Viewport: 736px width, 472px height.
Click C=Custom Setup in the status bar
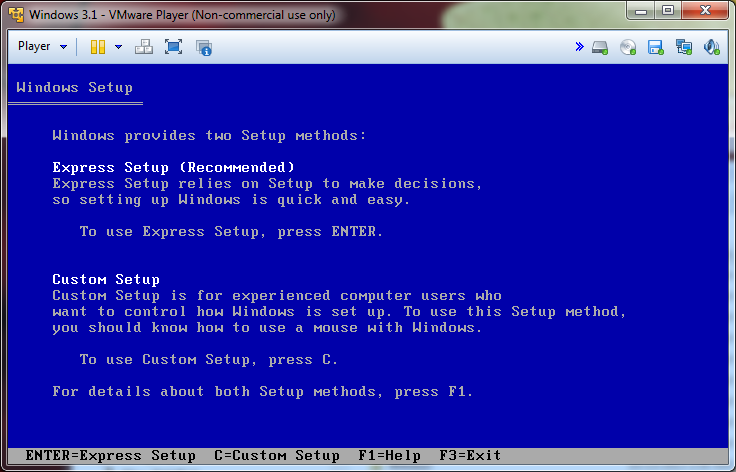(x=277, y=455)
